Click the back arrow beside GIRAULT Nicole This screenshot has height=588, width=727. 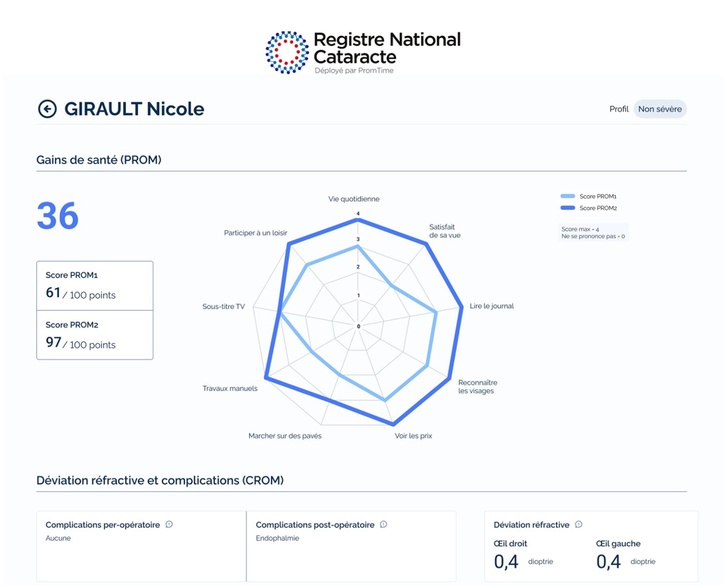click(x=47, y=109)
